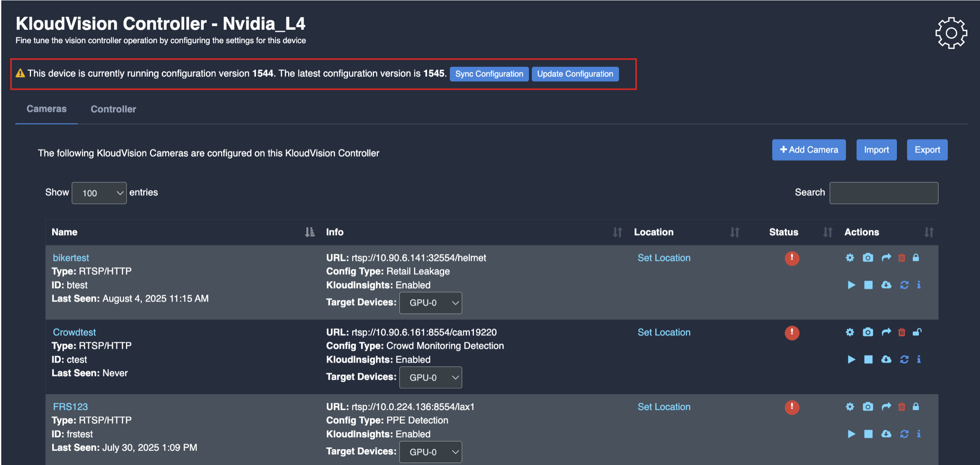The height and width of the screenshot is (465, 980).
Task: Open Target Devices dropdown for FRS123
Action: [x=430, y=452]
